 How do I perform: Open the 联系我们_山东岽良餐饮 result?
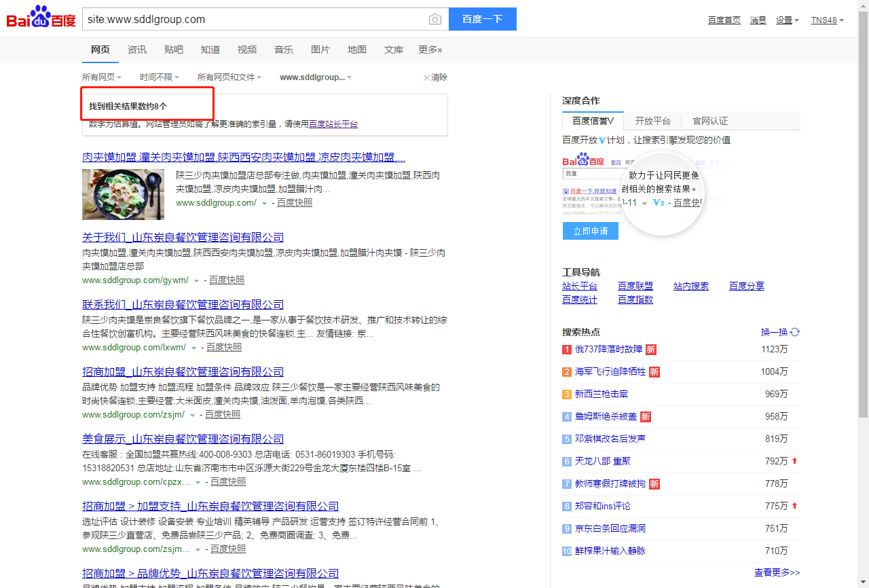(x=183, y=304)
